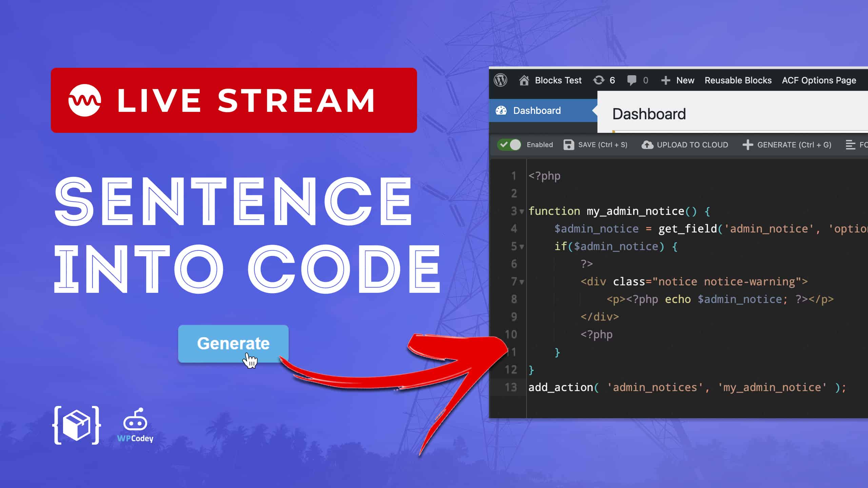Click GENERATE (Ctrl + G) toolbar button
The width and height of the screenshot is (868, 488).
point(787,145)
